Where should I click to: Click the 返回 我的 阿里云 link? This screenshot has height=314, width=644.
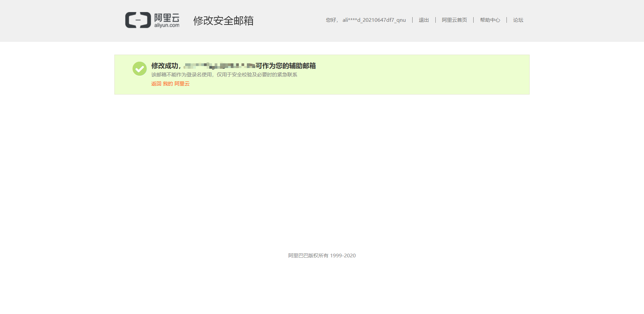click(170, 84)
